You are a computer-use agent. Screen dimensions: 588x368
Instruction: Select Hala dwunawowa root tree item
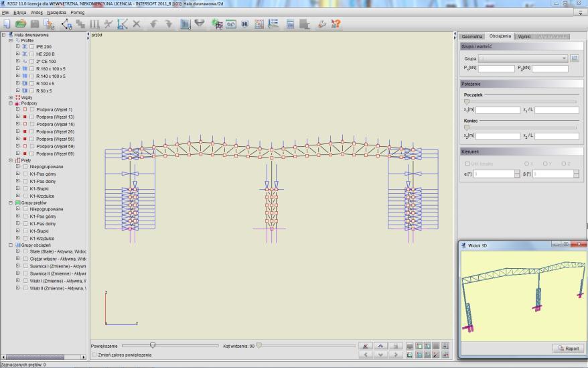(31, 35)
